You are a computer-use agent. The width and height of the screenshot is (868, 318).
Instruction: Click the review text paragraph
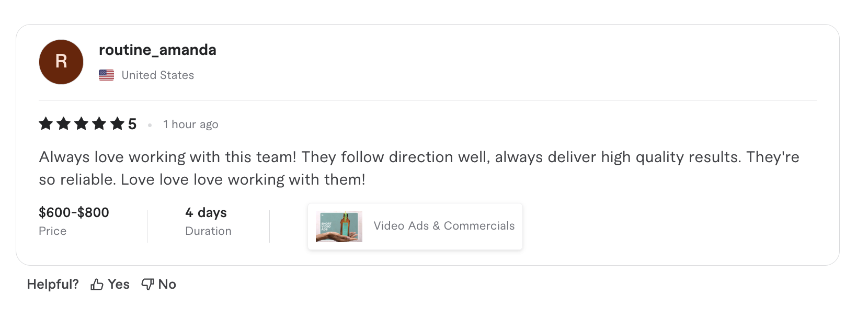418,168
